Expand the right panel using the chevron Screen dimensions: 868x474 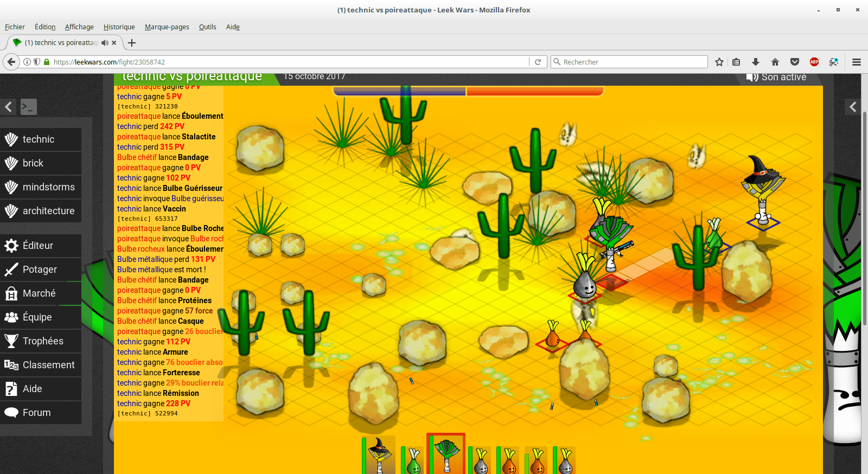(x=853, y=107)
